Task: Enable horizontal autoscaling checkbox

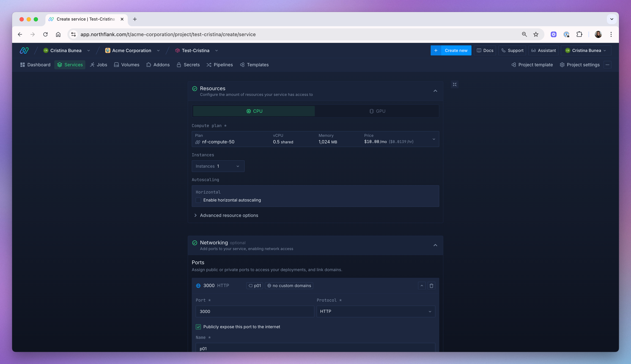Action: [198, 200]
